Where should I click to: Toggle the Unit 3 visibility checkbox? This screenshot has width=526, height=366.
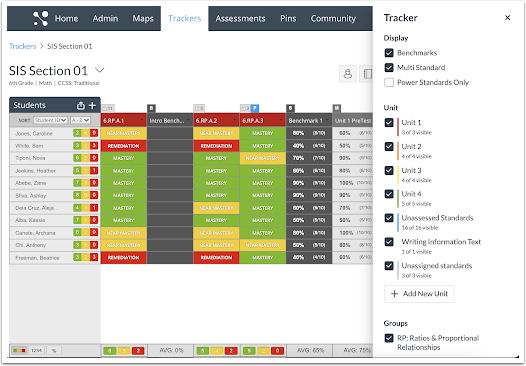pos(389,170)
